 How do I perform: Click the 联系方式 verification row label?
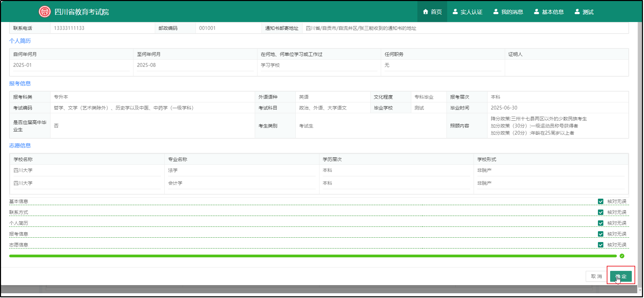[19, 212]
